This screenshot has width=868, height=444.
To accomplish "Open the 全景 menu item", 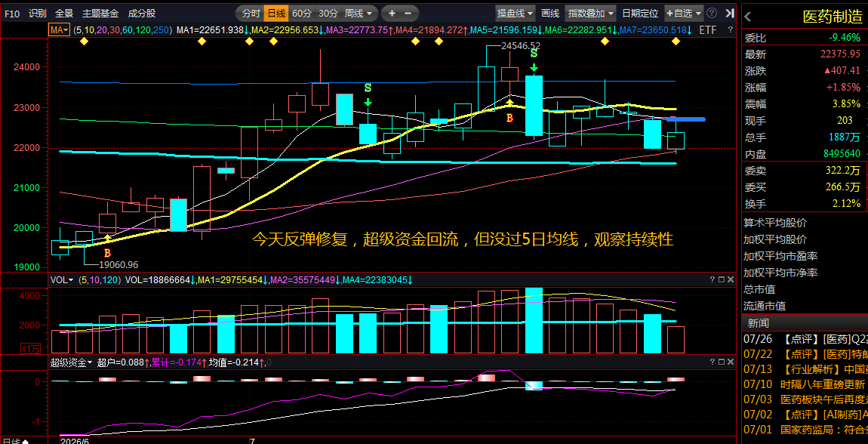I will click(64, 14).
